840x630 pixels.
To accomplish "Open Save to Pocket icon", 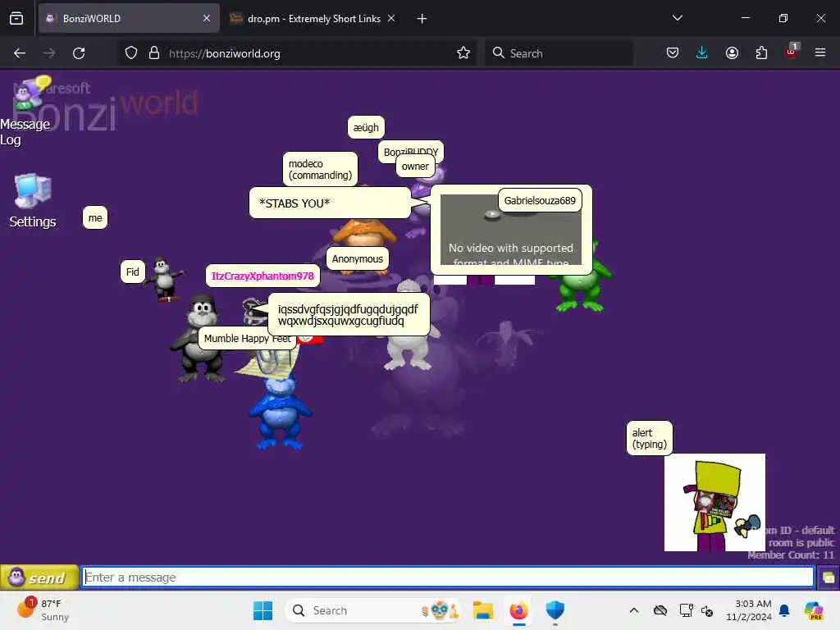I will [673, 52].
